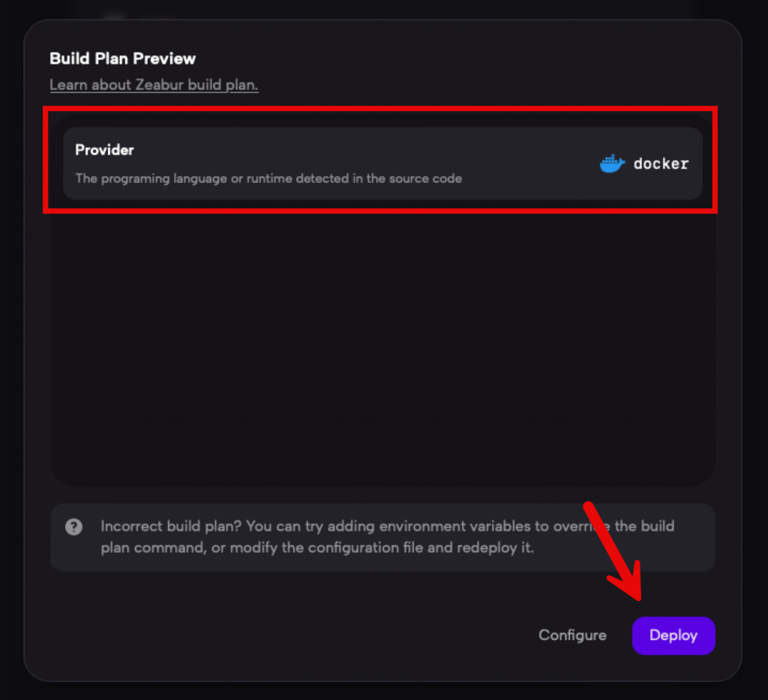768x700 pixels.
Task: Click the "docker" wordmark text
Action: point(661,163)
